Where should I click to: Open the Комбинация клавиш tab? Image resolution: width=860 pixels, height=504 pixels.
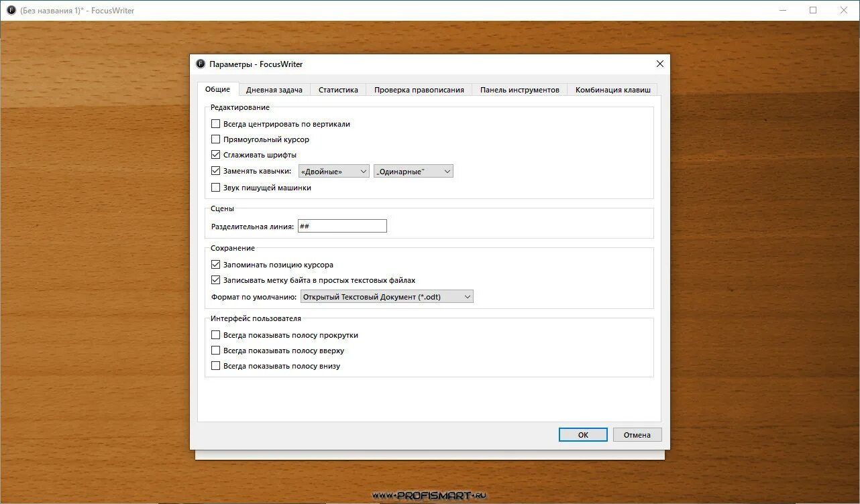612,90
